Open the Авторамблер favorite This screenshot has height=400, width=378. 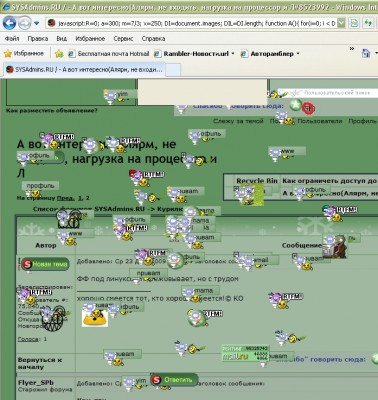[268, 54]
